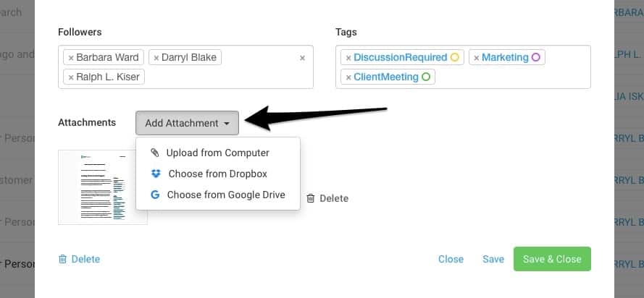Remove the Marketing tag
The image size is (644, 298).
476,57
